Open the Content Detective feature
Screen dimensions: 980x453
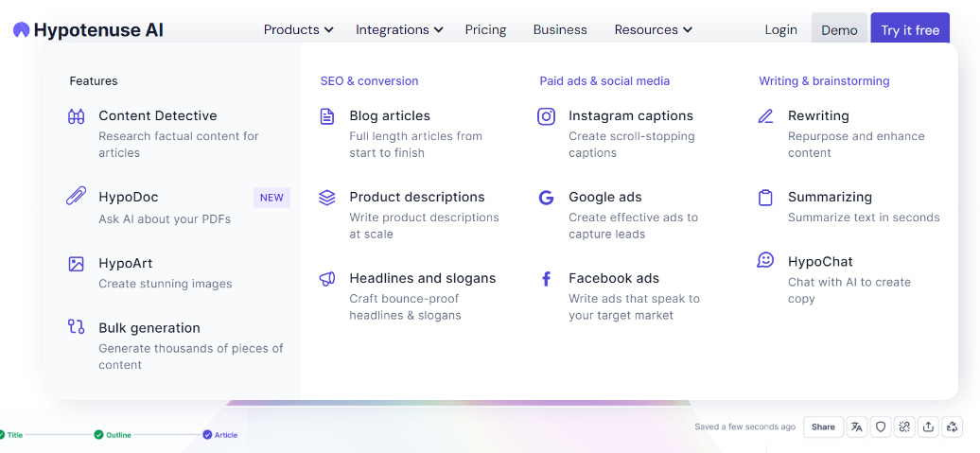pos(157,115)
